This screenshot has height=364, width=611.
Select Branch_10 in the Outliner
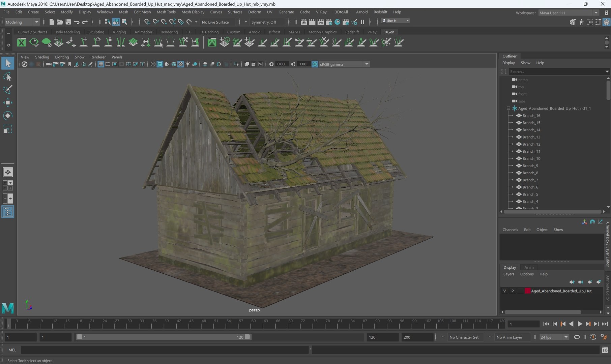click(531, 158)
